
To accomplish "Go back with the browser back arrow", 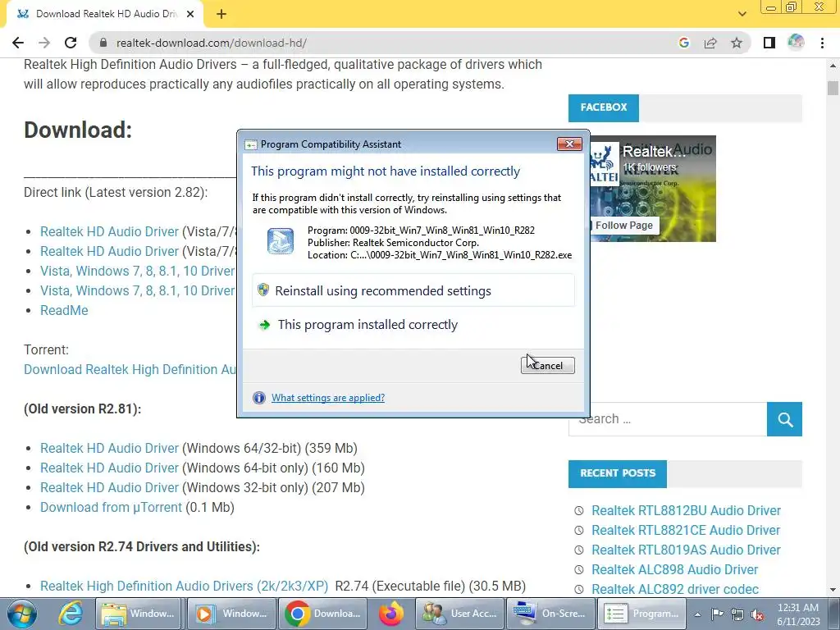I will coord(18,43).
